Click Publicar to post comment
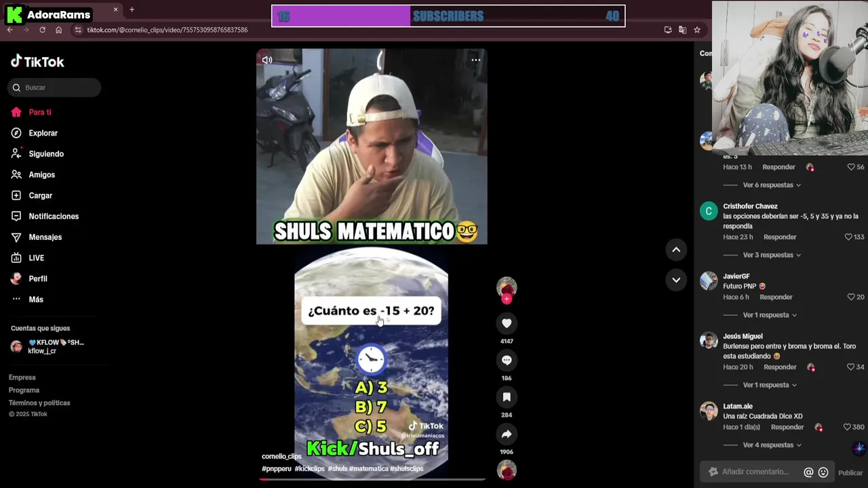 850,473
